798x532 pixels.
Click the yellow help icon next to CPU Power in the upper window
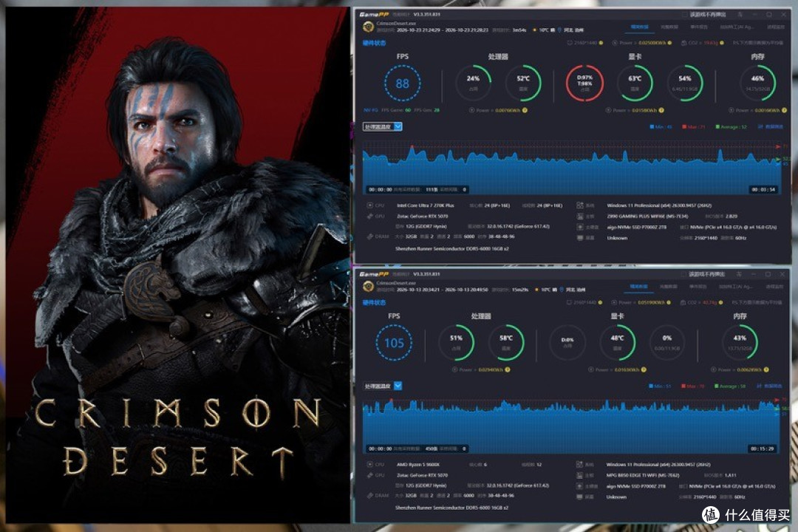click(x=525, y=110)
